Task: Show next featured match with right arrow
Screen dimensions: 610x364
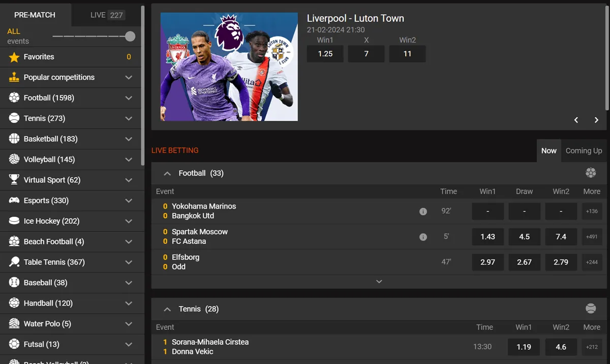Action: click(x=596, y=120)
